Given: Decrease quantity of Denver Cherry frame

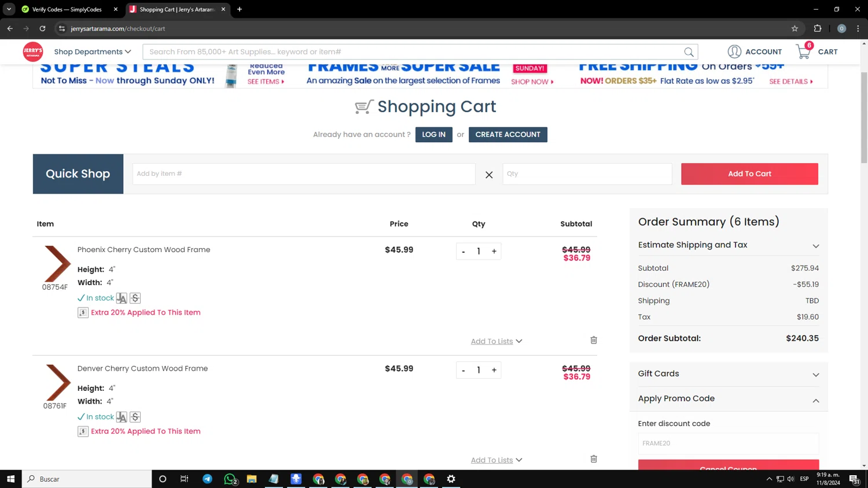Looking at the screenshot, I should point(463,370).
